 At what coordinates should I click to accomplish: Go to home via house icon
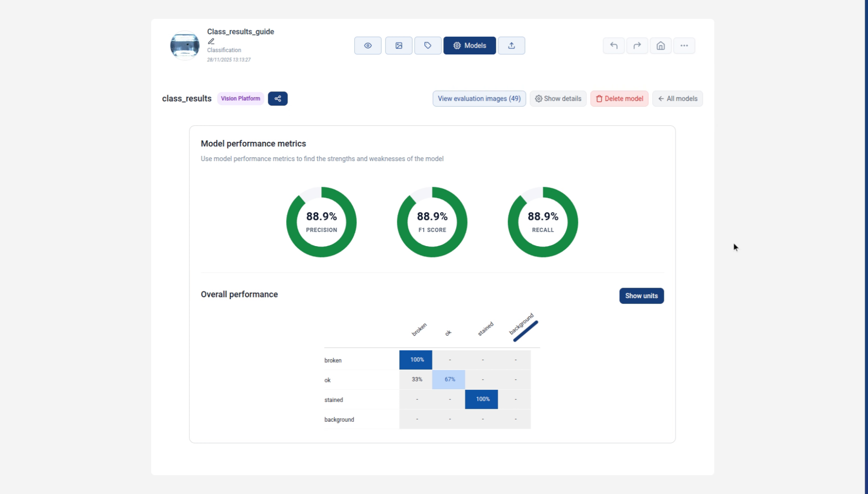[660, 46]
